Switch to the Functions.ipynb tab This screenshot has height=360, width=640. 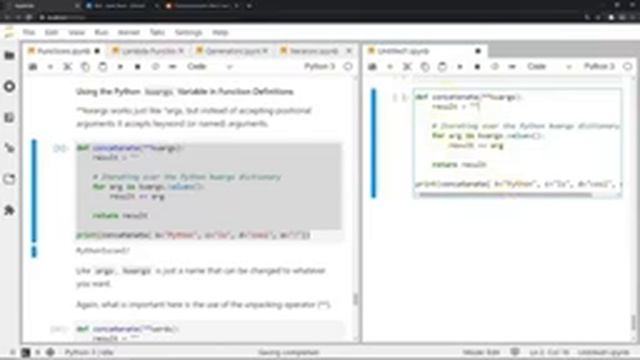pos(64,51)
